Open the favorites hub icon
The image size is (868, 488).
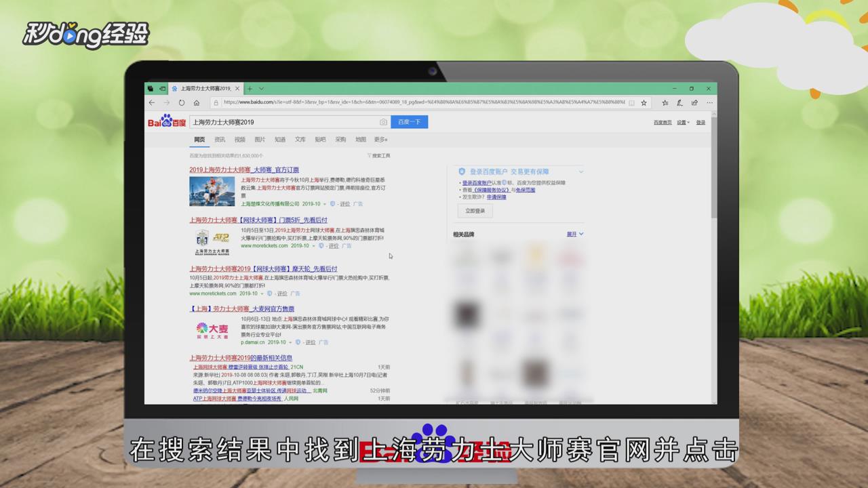[x=665, y=103]
